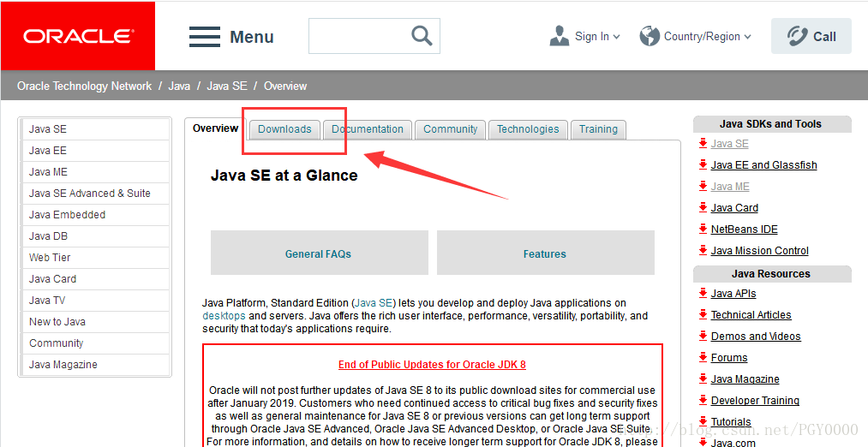This screenshot has height=447, width=868.
Task: Open Java Card link under SDKs and Tools
Action: [x=734, y=208]
